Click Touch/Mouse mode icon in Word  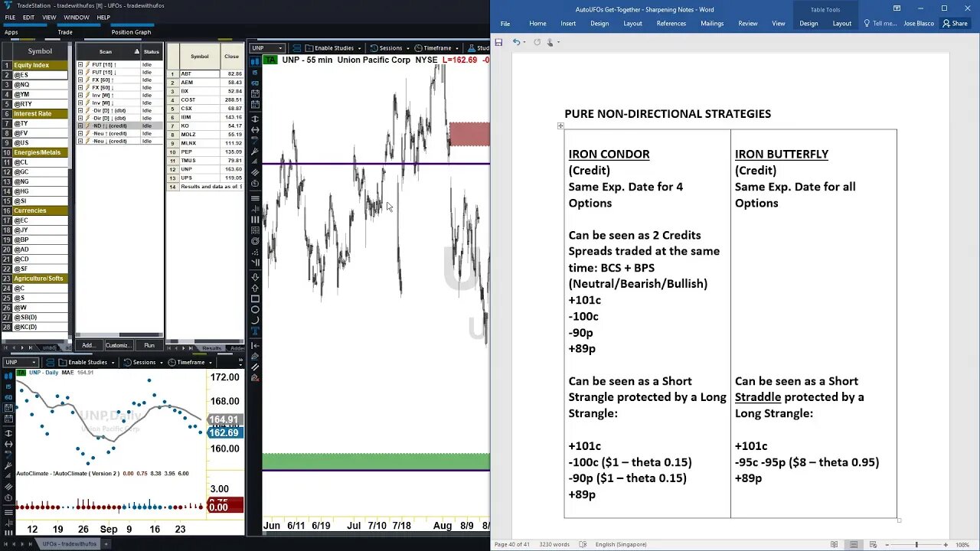pyautogui.click(x=550, y=42)
